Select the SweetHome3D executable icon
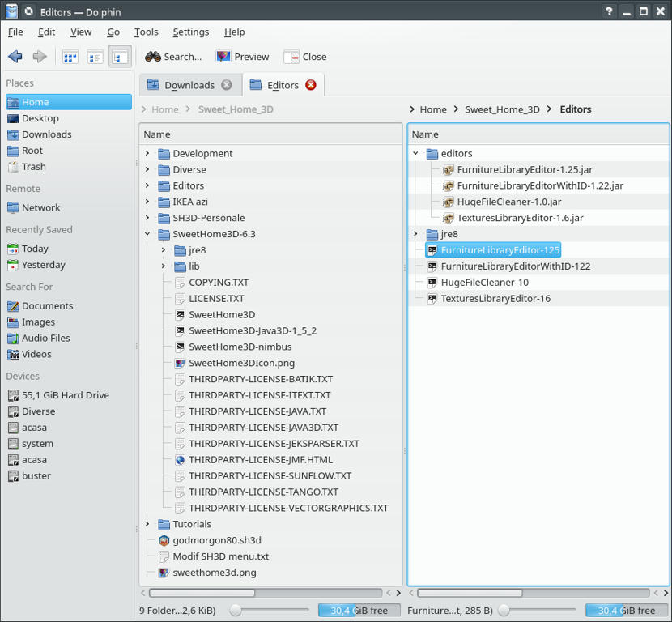Viewport: 672px width, 622px height. point(180,314)
